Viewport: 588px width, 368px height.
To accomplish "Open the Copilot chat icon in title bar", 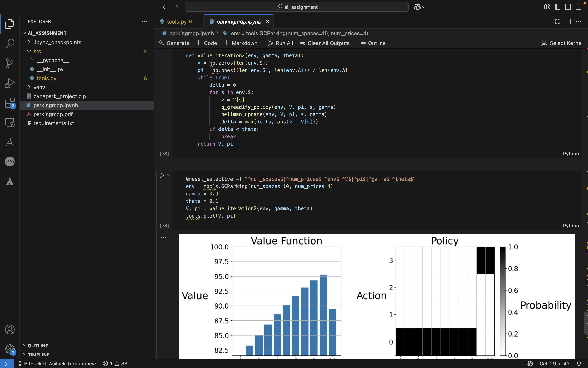I will [x=417, y=7].
